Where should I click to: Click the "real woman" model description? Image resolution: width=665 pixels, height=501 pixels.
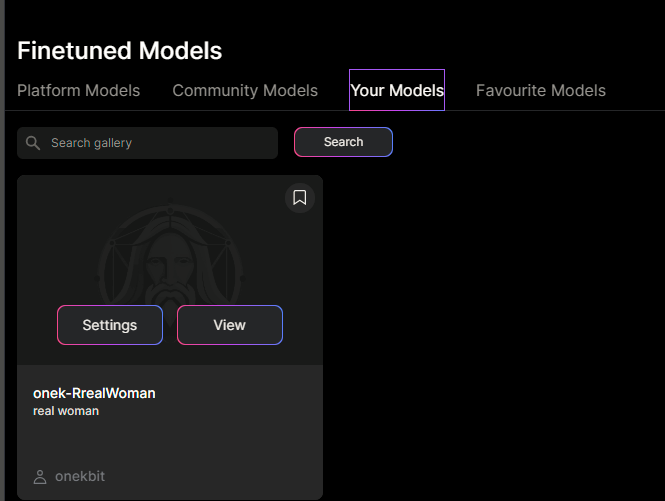point(66,411)
